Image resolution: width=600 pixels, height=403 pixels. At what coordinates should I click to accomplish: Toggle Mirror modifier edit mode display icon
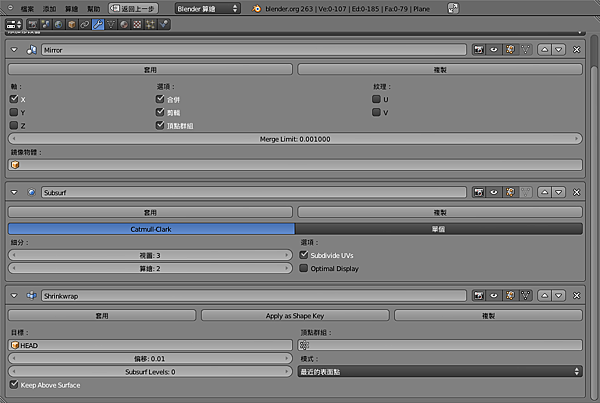(x=510, y=49)
